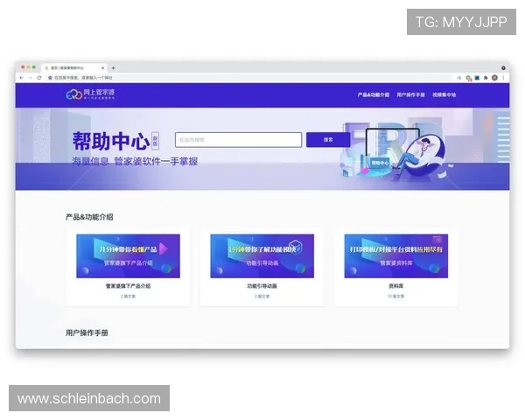This screenshot has width=525, height=420.
Task: Click the 帮助中心 hero heading
Action: click(x=111, y=141)
